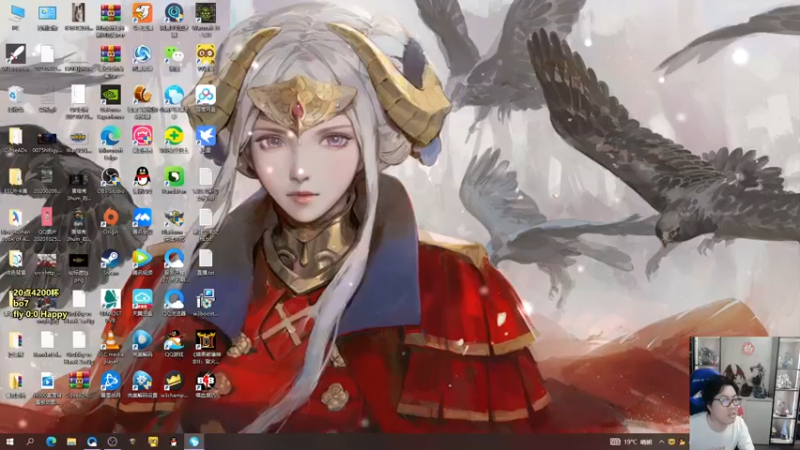Open the orange bird app shortcut

[142, 13]
